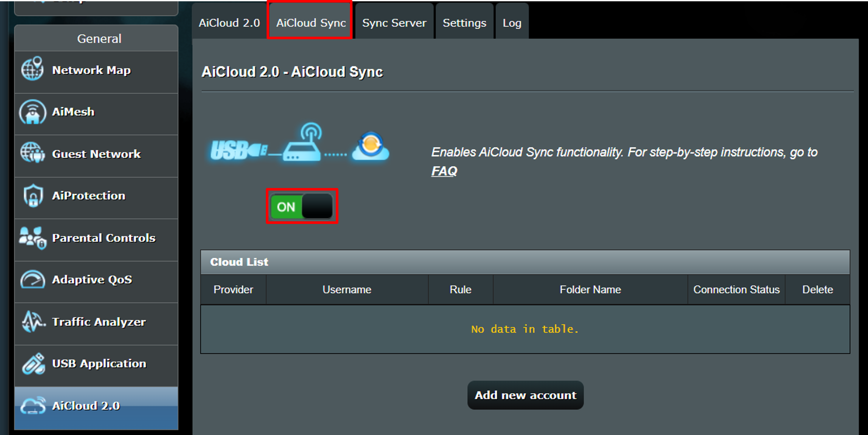Click the USB drive graphic in diagram
The height and width of the screenshot is (435, 868).
pyautogui.click(x=239, y=150)
